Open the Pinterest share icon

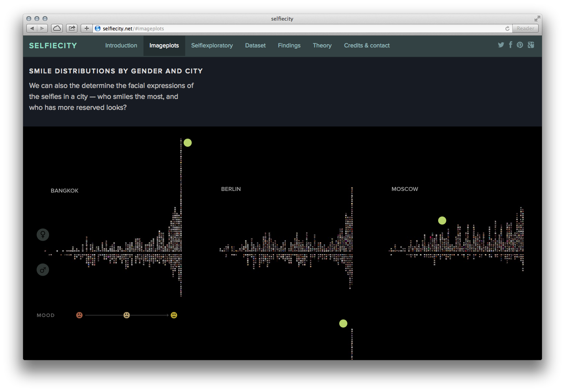pos(520,45)
